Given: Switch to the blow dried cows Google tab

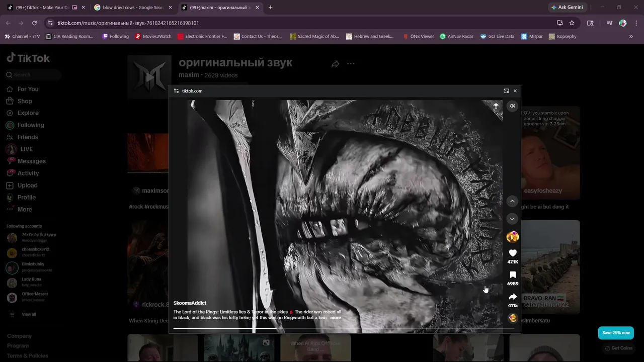Looking at the screenshot, I should coord(133,8).
